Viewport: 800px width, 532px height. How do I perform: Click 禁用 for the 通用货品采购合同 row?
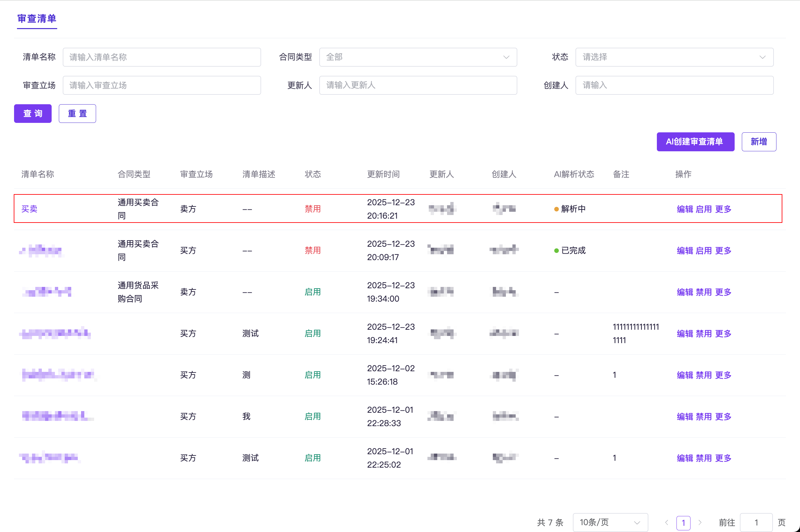click(703, 292)
